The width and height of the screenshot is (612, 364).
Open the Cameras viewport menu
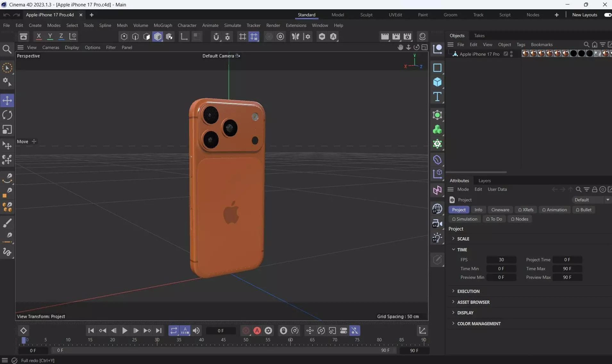click(51, 47)
